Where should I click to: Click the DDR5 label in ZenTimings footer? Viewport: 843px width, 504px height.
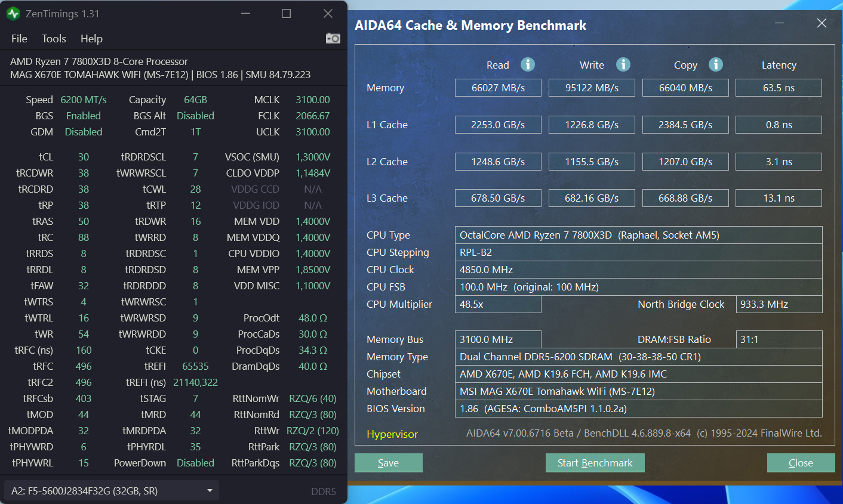(324, 491)
